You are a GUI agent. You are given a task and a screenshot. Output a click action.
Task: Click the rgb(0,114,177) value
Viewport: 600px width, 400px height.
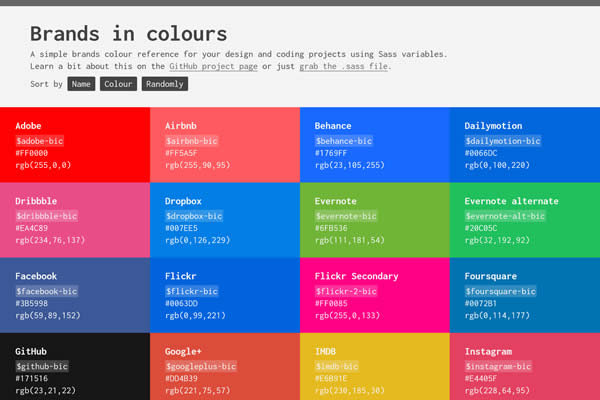click(497, 315)
